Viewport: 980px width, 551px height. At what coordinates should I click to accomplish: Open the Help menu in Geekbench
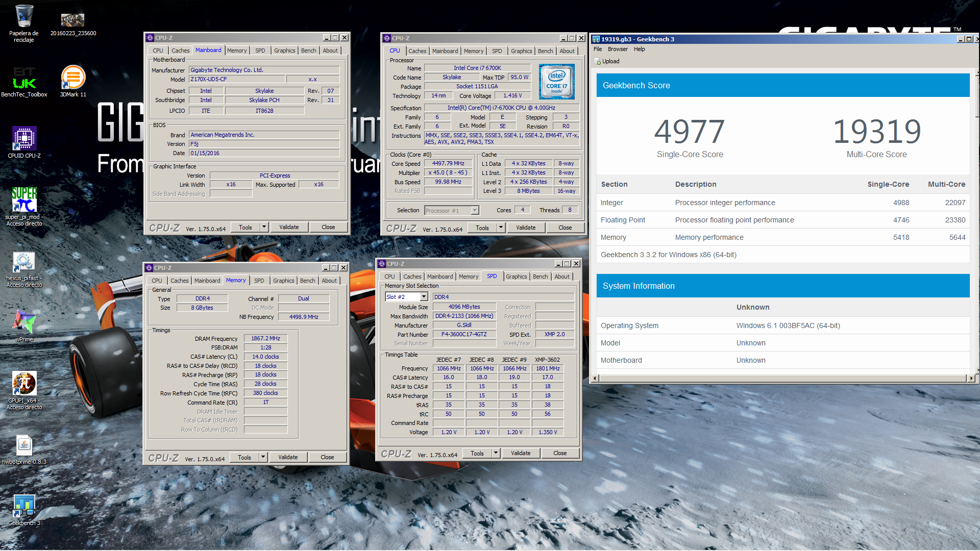pos(639,49)
